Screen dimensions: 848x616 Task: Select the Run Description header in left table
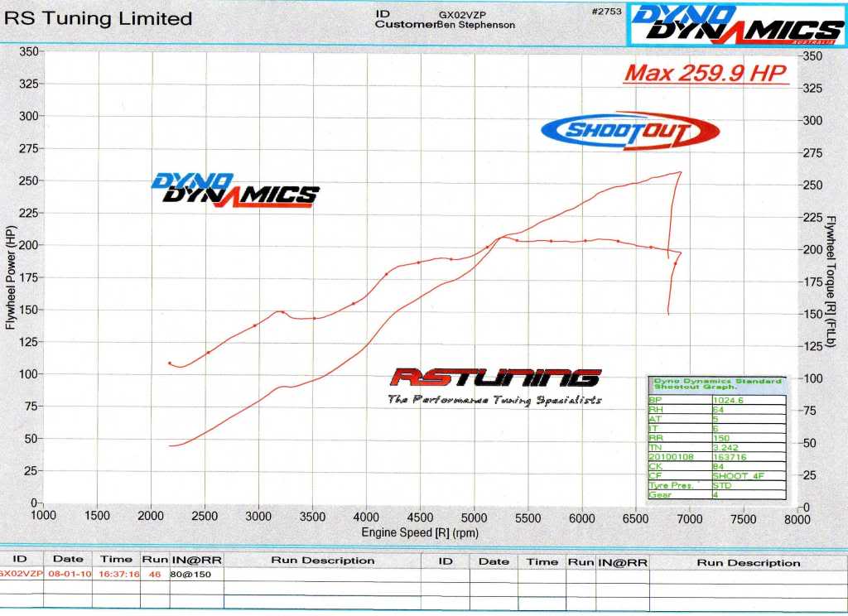point(322,561)
